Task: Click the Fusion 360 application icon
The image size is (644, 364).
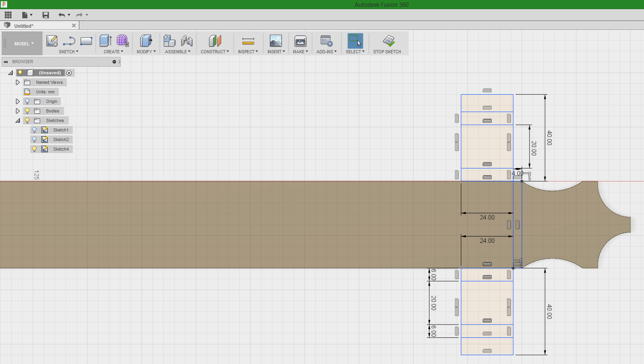Action: coord(4,4)
